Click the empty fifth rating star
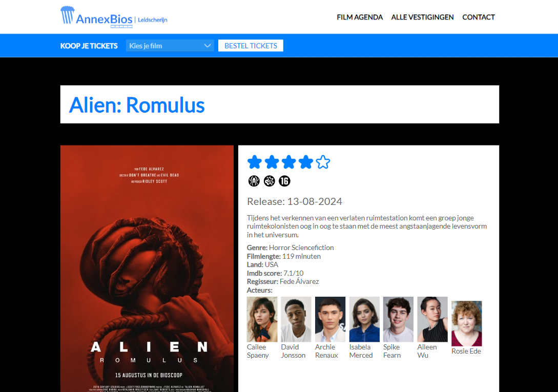The image size is (558, 392). click(x=323, y=162)
